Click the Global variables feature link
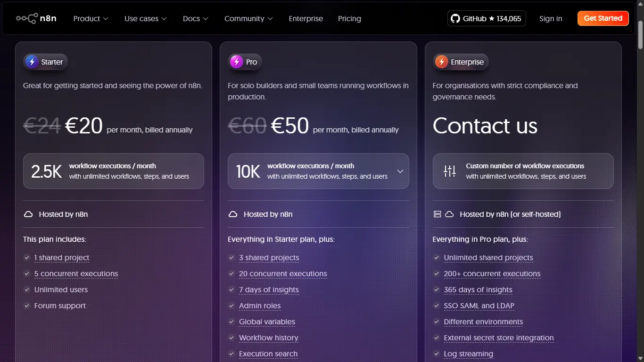Viewport: 644px width, 362px height. [x=267, y=322]
